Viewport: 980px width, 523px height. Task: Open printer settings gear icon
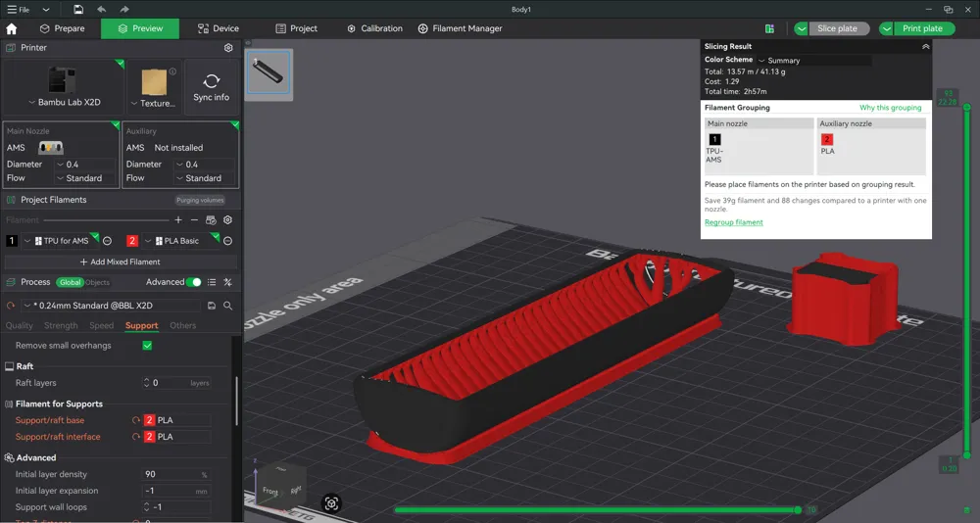(228, 48)
